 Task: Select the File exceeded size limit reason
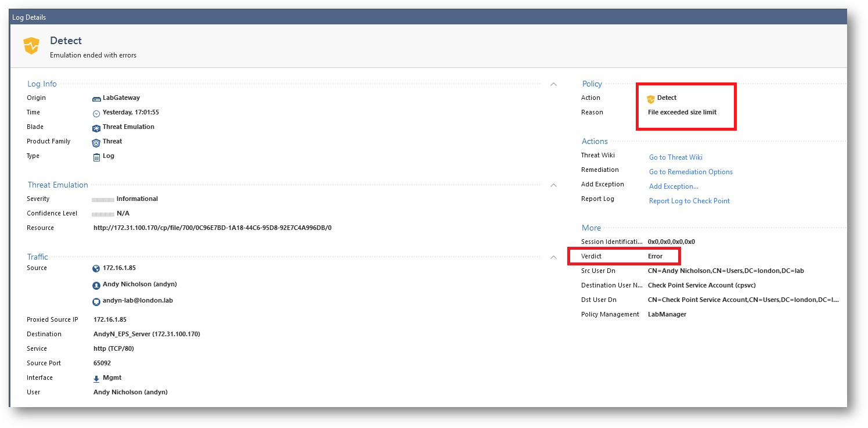[682, 112]
